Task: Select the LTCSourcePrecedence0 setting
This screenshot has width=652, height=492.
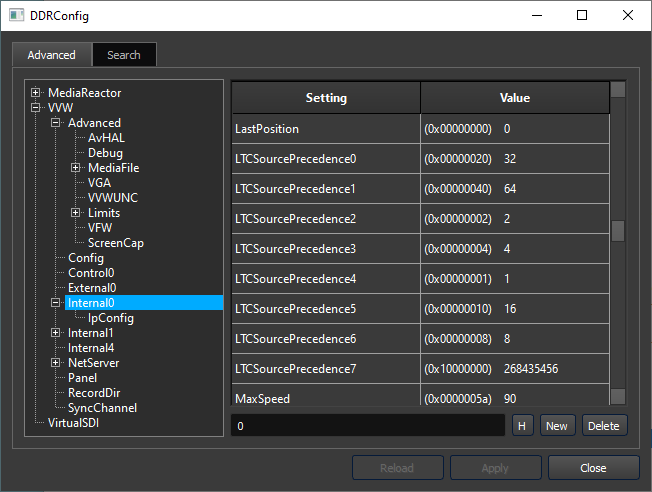Action: point(326,159)
